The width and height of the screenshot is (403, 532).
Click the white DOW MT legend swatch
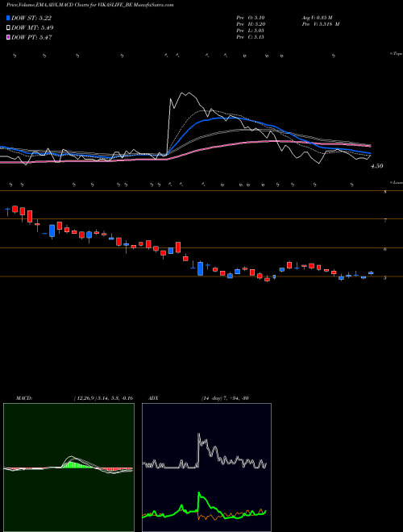pos(9,28)
